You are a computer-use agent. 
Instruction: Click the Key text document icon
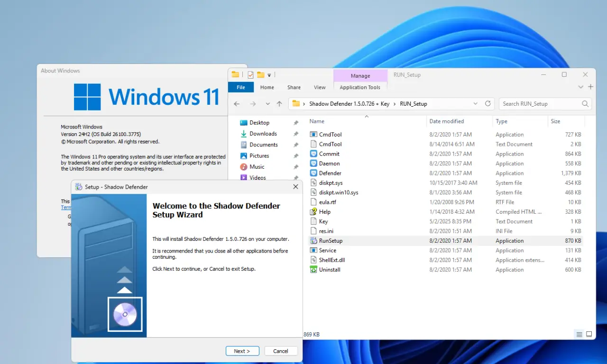[x=313, y=221]
